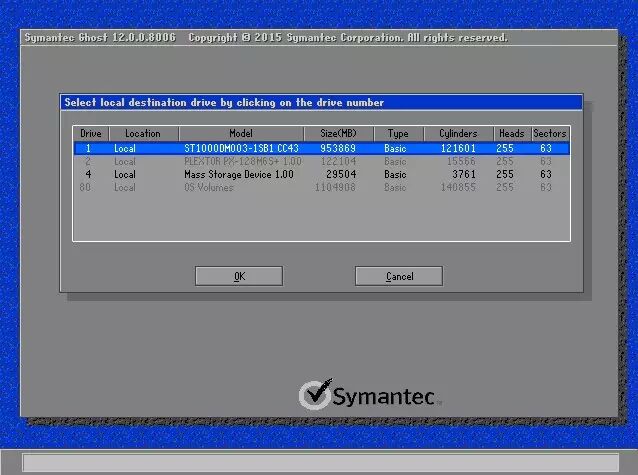Click the size value 1104908
638x475 pixels.
(x=335, y=187)
